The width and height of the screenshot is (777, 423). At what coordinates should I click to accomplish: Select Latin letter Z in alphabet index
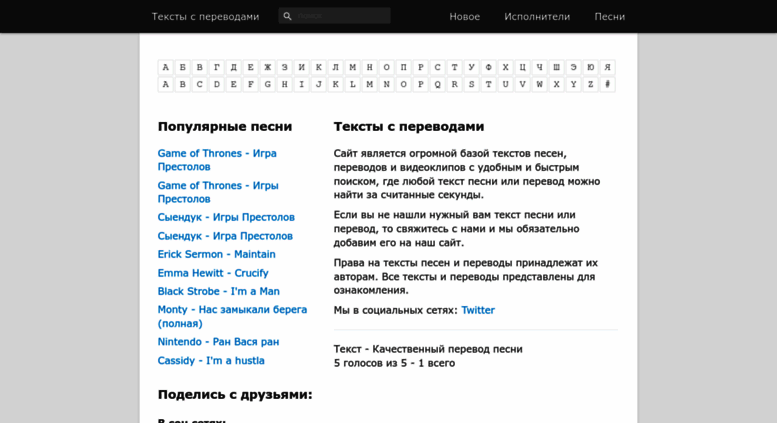click(x=590, y=84)
